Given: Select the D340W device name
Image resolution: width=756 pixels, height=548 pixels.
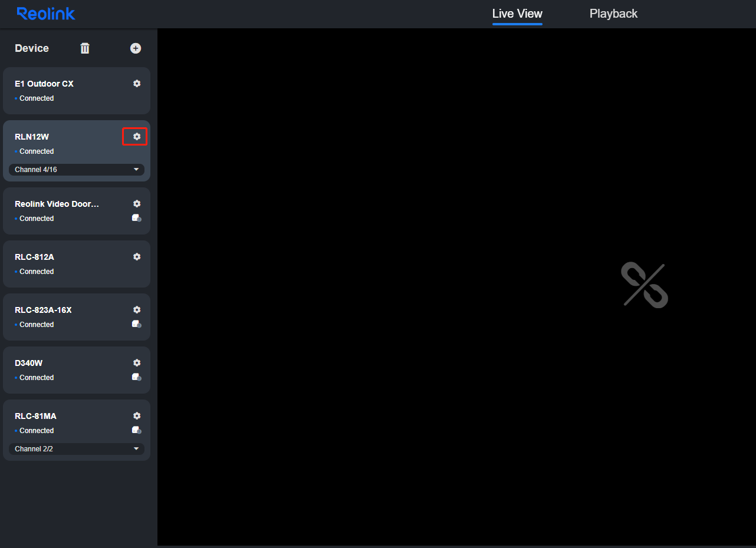Looking at the screenshot, I should coord(29,363).
